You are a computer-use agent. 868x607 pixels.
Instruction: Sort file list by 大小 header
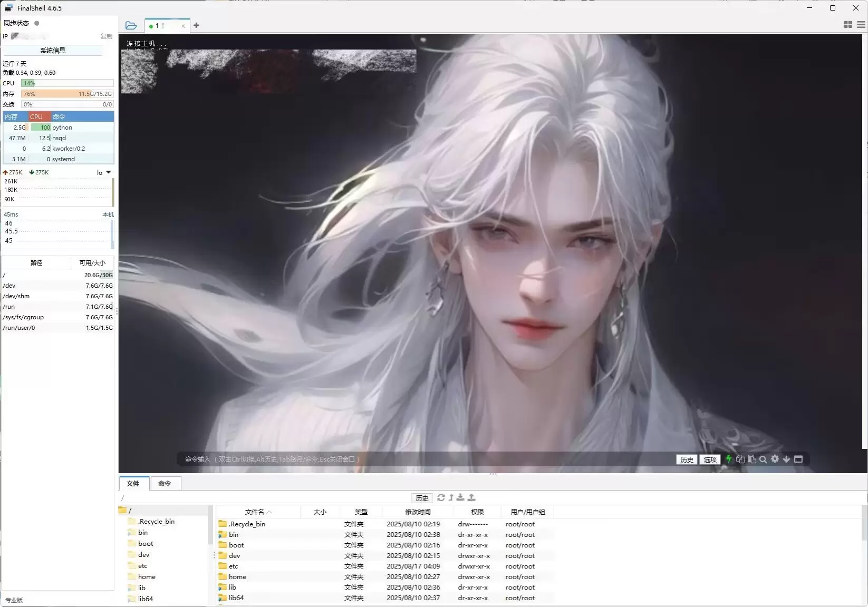click(320, 512)
